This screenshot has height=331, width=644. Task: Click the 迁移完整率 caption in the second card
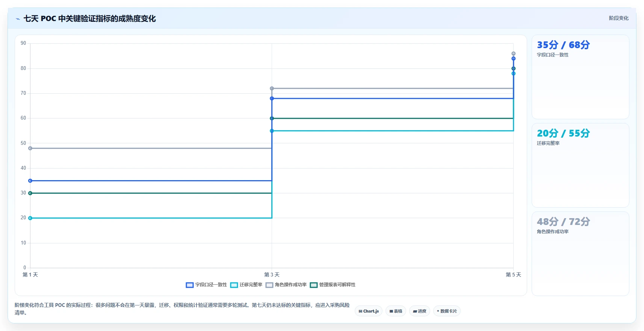(548, 143)
